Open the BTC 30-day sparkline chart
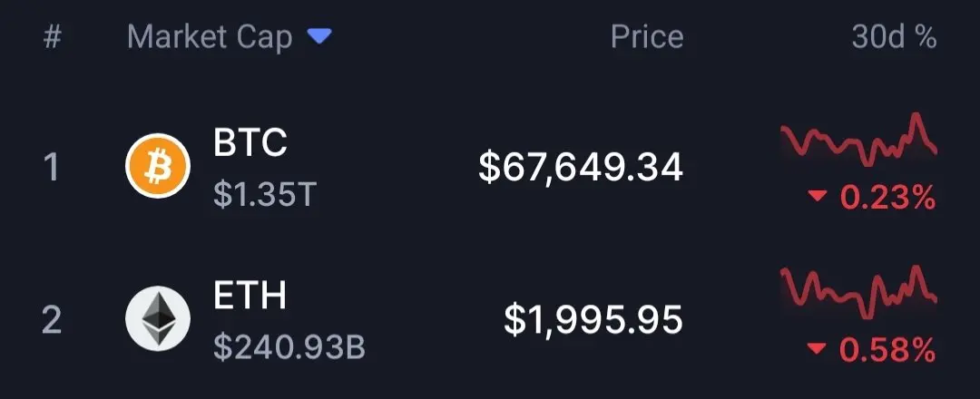The height and width of the screenshot is (399, 980). 858,141
